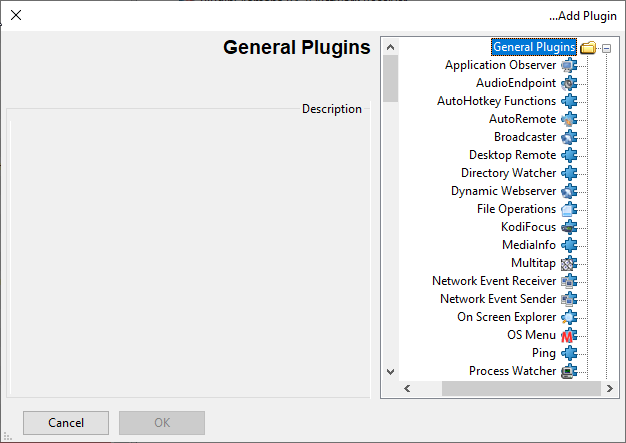Select Network Event Receiver name

(494, 281)
